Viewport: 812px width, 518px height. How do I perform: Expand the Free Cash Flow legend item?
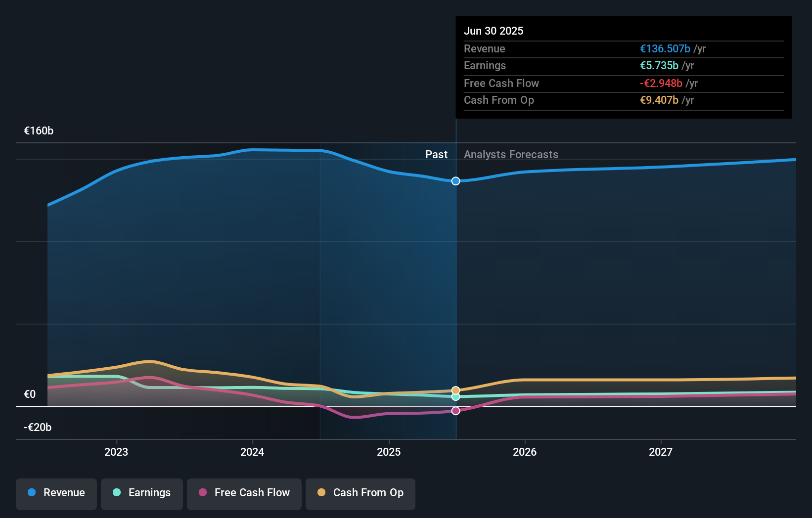click(244, 493)
